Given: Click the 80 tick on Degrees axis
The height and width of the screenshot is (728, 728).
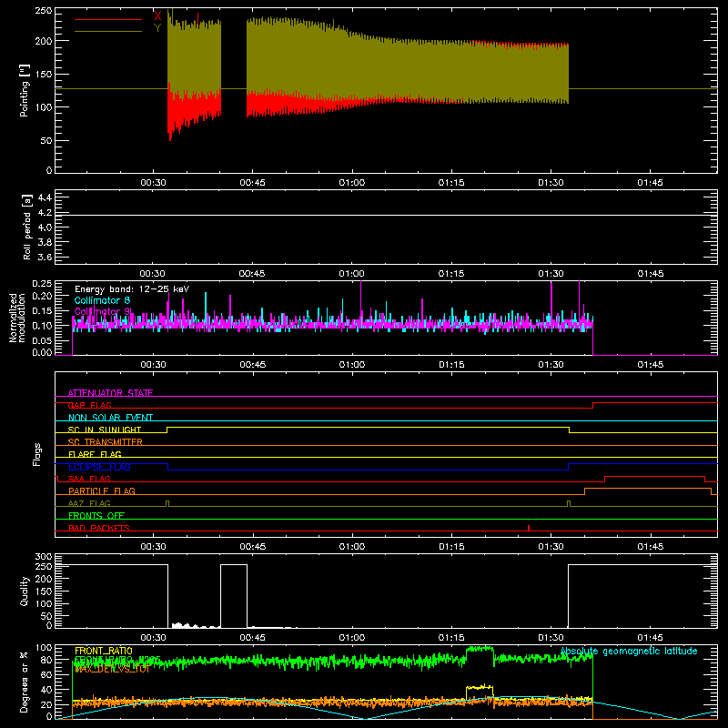Looking at the screenshot, I should (x=47, y=660).
